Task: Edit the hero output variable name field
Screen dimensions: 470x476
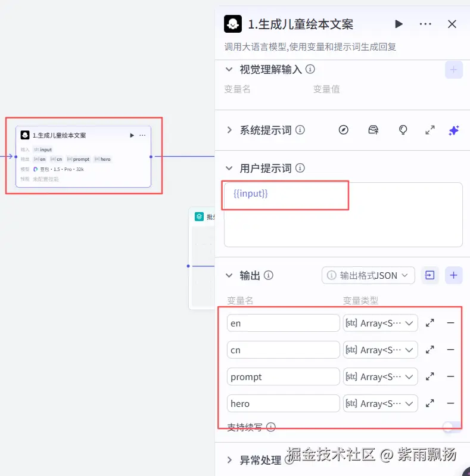Action: pyautogui.click(x=284, y=403)
